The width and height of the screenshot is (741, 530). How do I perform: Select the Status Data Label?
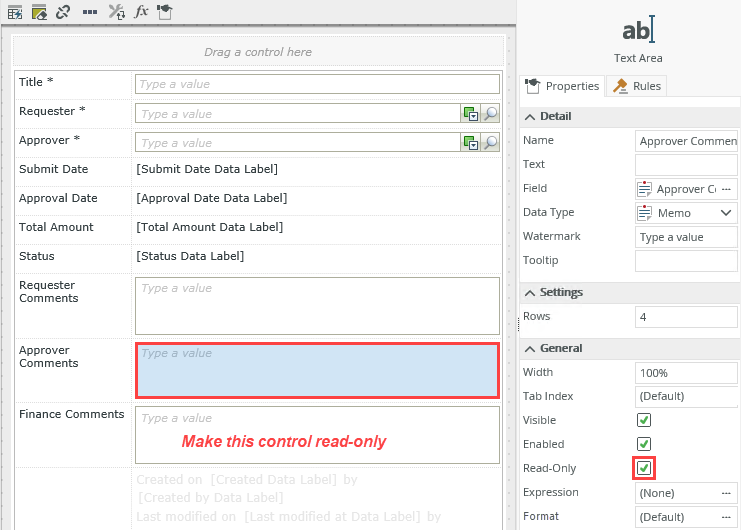click(x=190, y=256)
